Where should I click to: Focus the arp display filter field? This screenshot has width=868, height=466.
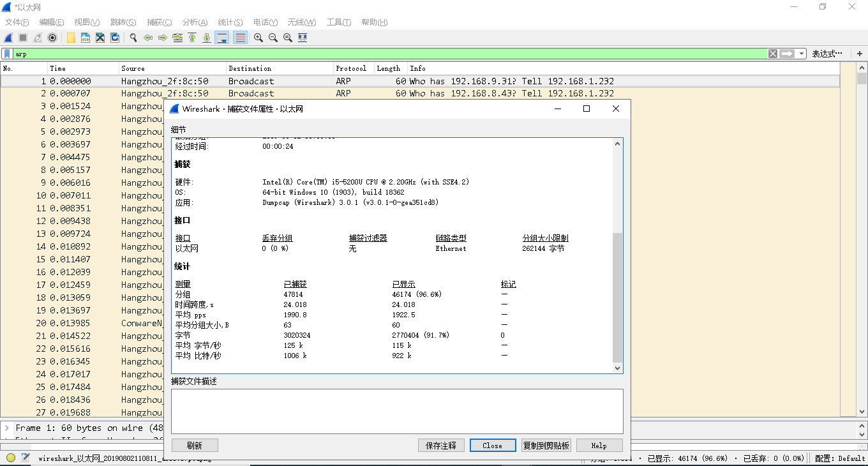pyautogui.click(x=389, y=54)
